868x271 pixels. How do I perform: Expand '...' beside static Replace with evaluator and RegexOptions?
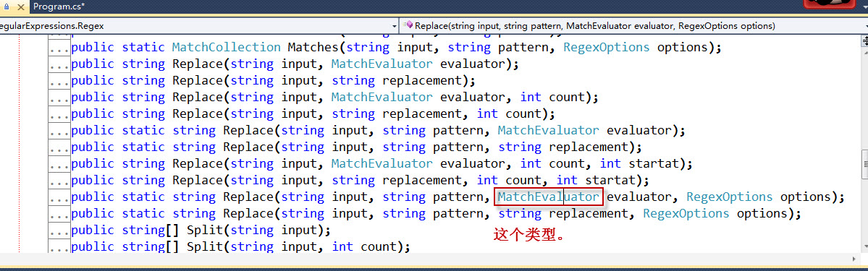pos(59,197)
